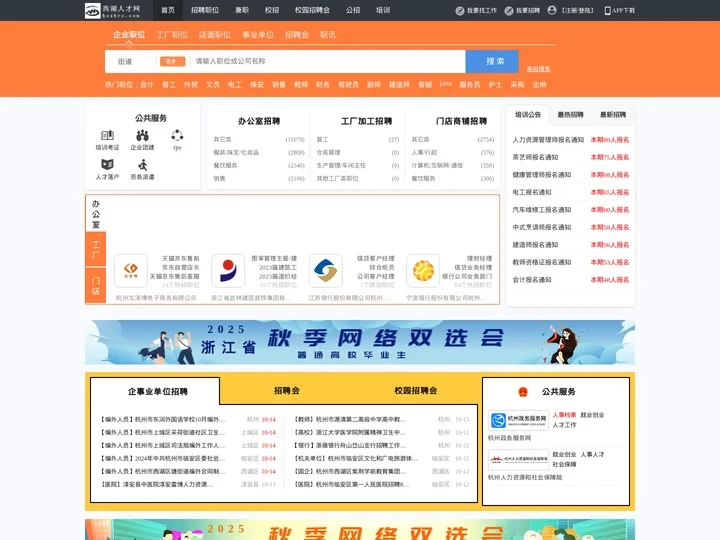Open 服装/珠宝/化妆品 category under 办公室招聘
The height and width of the screenshot is (540, 720).
point(236,152)
